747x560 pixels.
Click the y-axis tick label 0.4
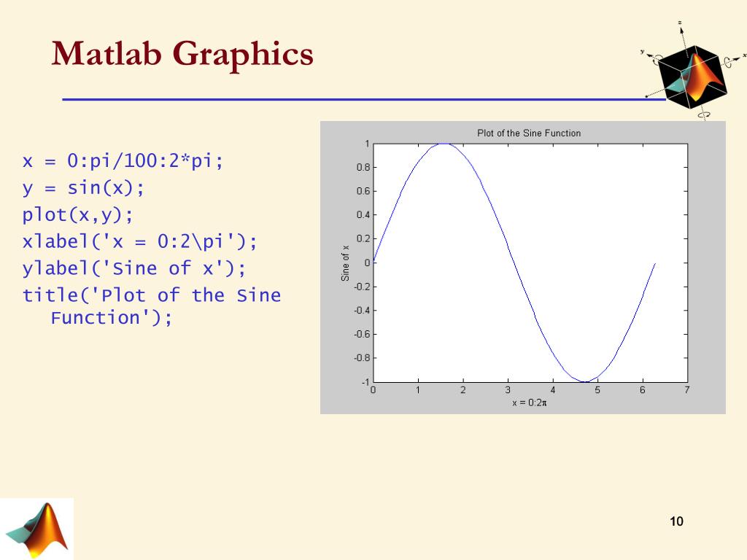point(363,215)
